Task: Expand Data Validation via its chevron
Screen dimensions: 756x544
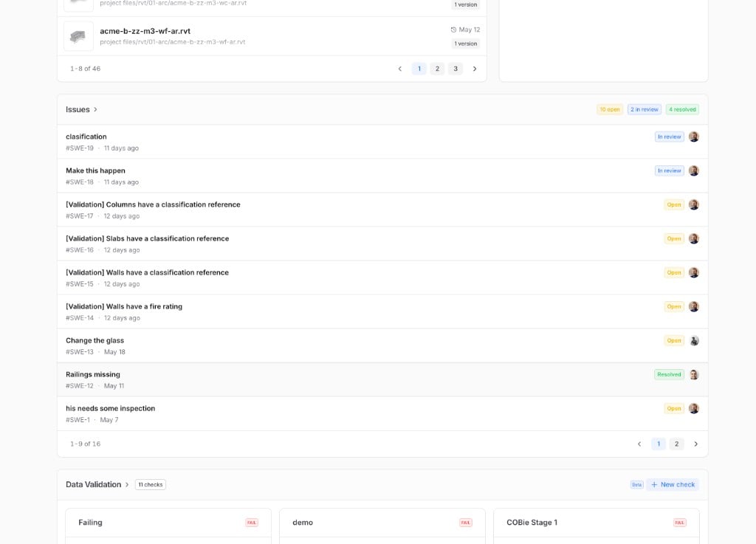Action: [127, 485]
